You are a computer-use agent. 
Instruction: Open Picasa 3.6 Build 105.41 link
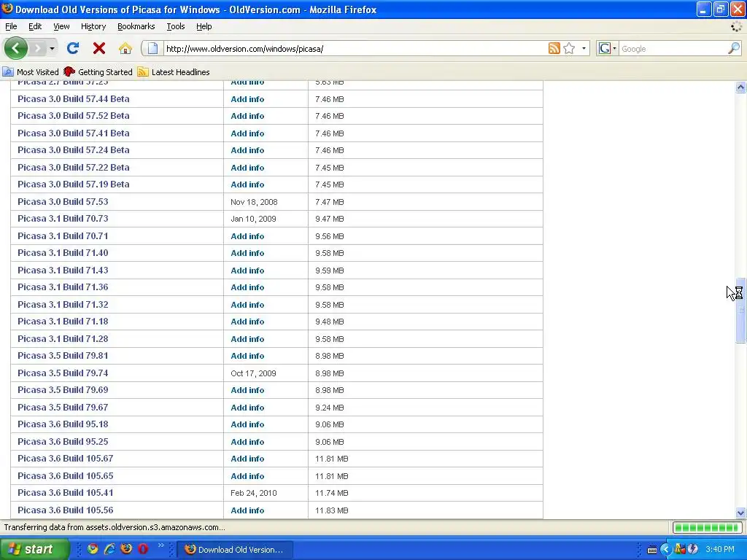(65, 492)
